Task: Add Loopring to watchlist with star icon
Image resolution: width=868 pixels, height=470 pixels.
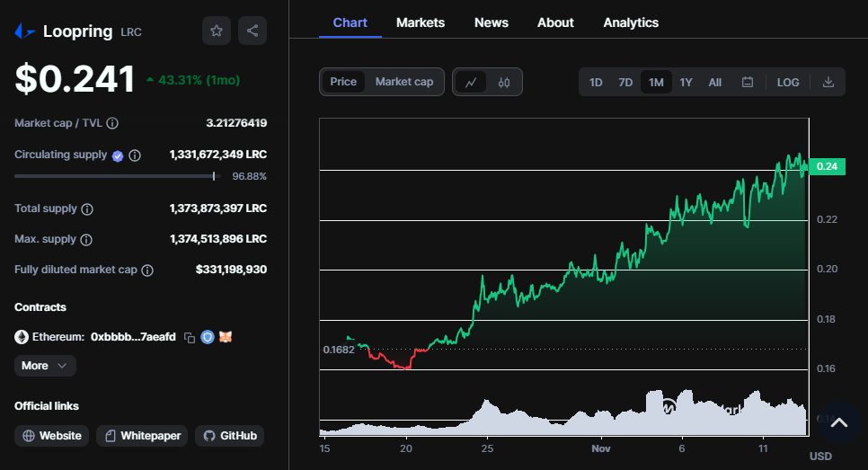Action: tap(217, 31)
